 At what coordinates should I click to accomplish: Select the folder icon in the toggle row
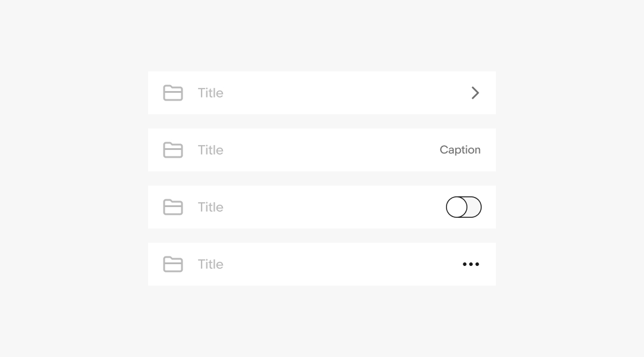tap(172, 207)
